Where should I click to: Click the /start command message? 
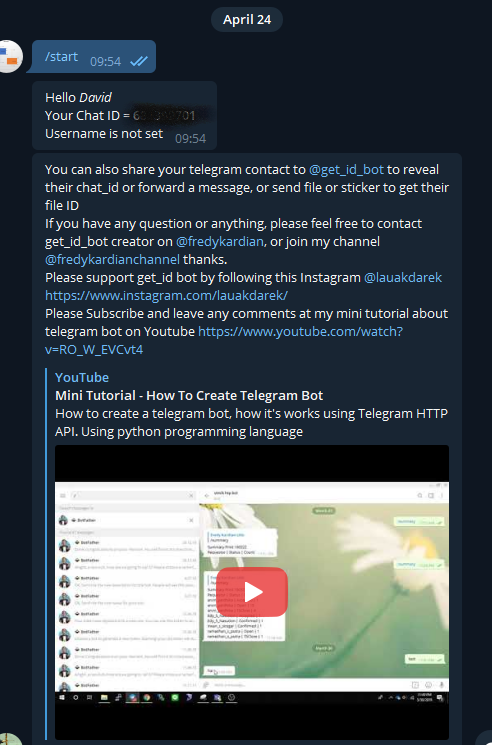91,57
